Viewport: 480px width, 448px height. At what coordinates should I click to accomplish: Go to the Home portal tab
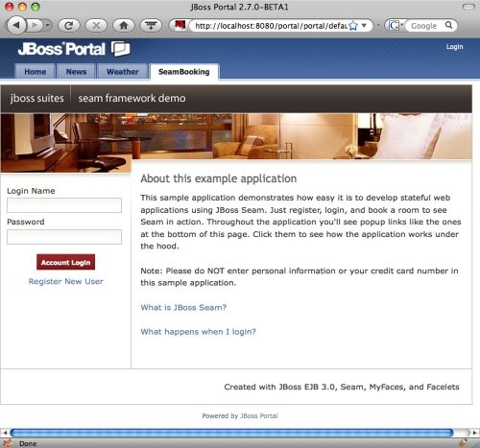pyautogui.click(x=36, y=72)
